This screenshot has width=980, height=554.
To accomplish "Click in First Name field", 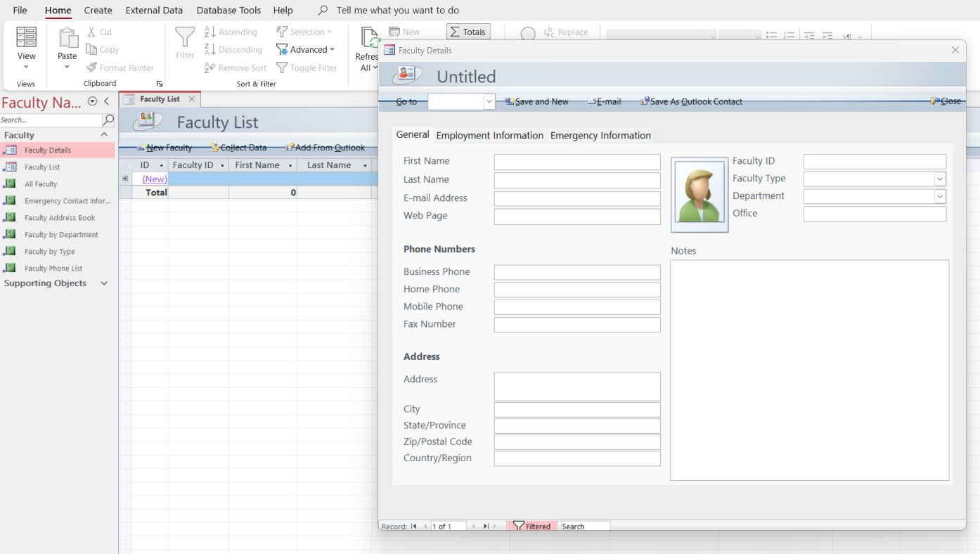I will (577, 162).
